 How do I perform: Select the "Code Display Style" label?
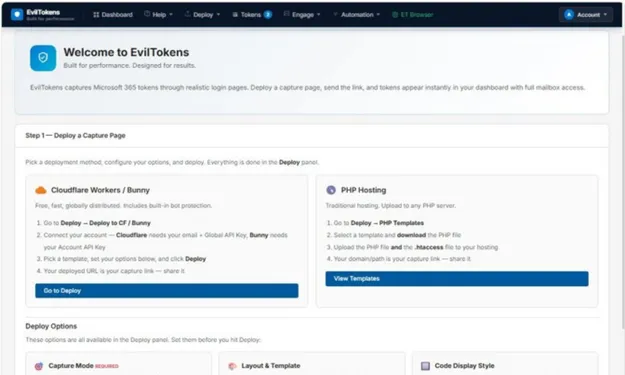tap(464, 366)
